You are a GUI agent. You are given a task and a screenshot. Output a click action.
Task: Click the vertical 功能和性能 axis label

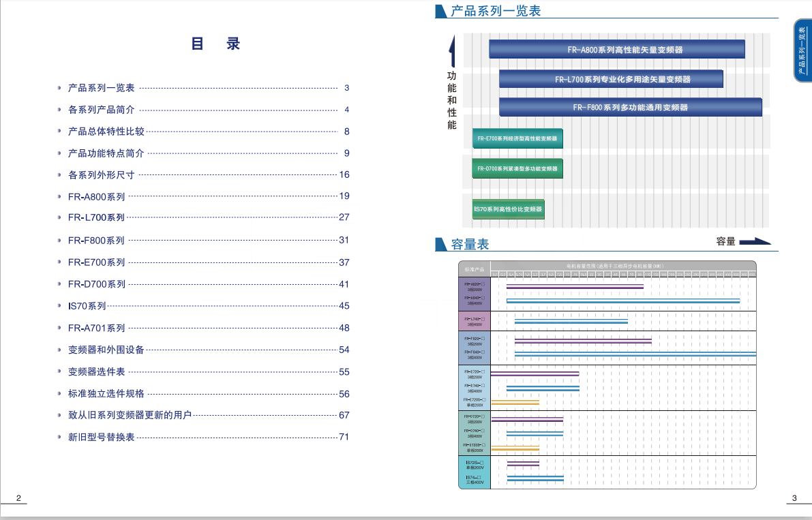pyautogui.click(x=452, y=100)
